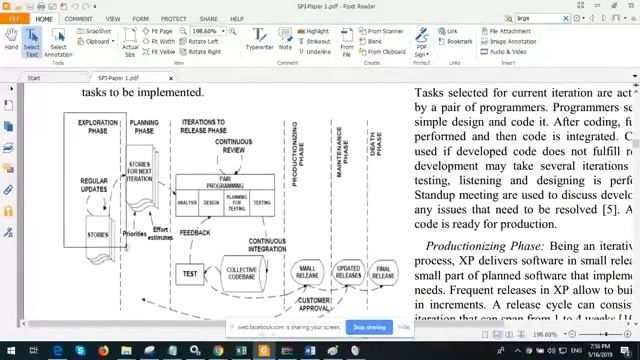
Task: Switch to the FORM ribbon tab
Action: (140, 19)
